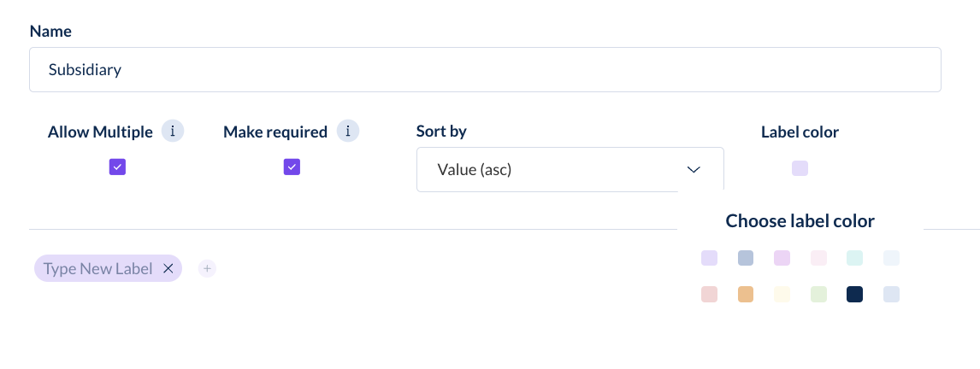Choose the dark navy label color
Screen dimensions: 980x369
pos(854,294)
